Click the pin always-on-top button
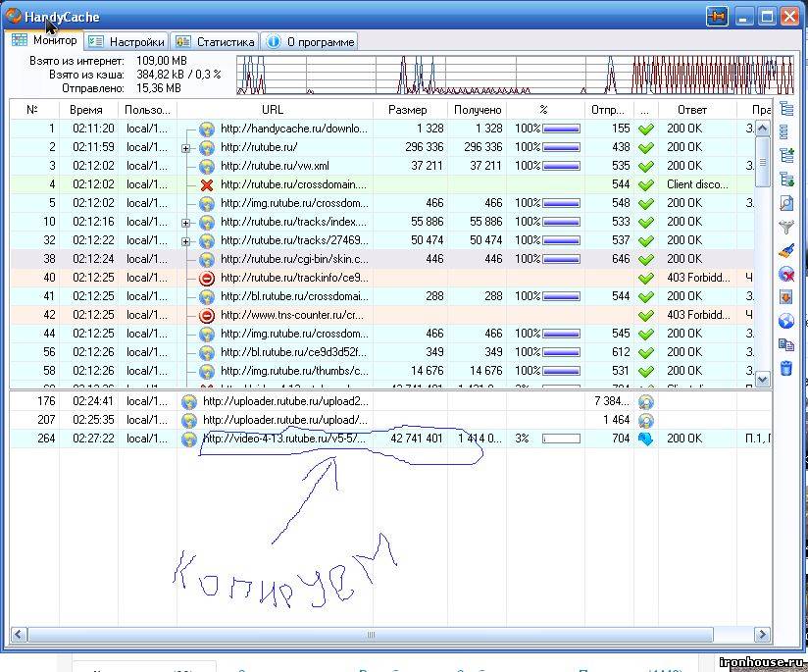This screenshot has height=672, width=808. pos(717,16)
